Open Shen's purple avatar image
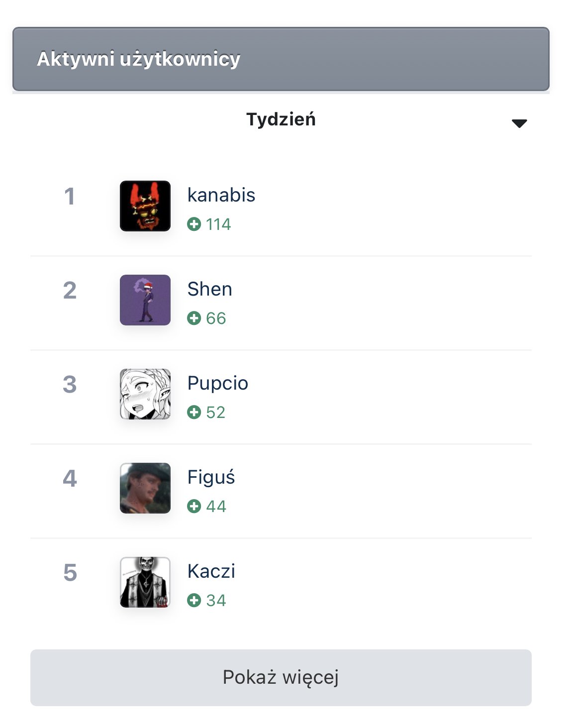 145,300
